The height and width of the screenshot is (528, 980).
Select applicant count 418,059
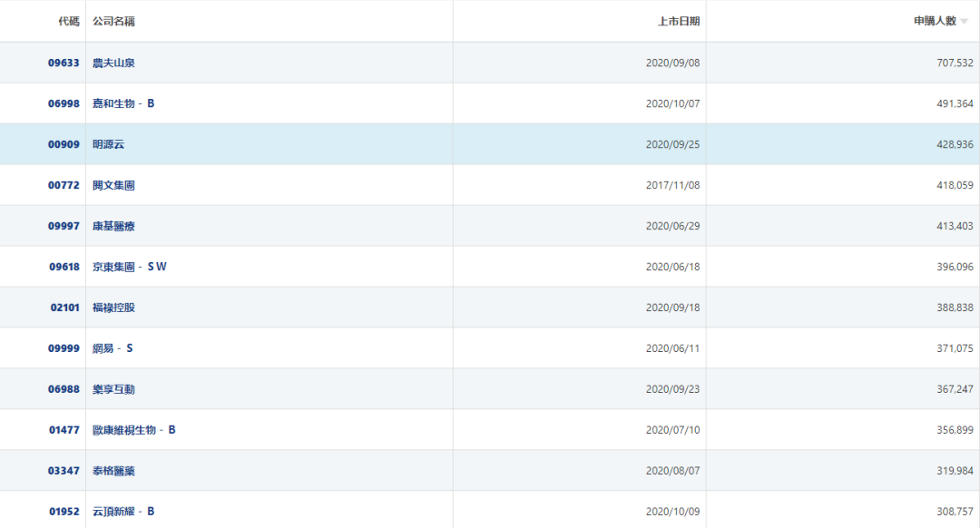[955, 185]
